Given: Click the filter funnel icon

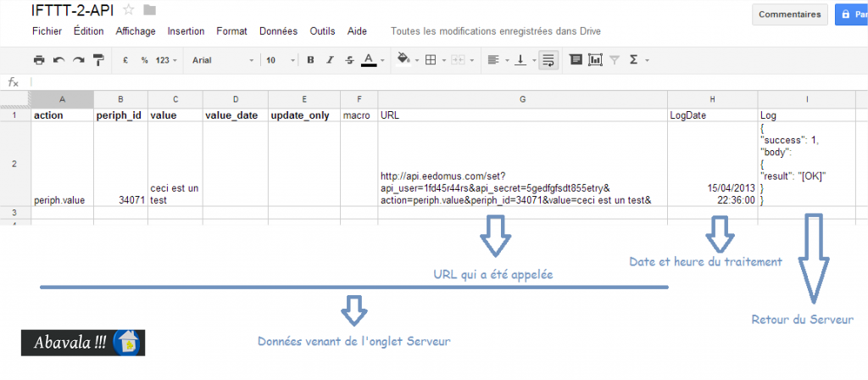Looking at the screenshot, I should click(615, 60).
